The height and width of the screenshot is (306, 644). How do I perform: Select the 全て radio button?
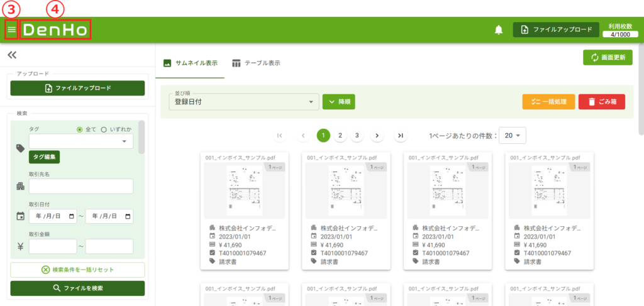[x=80, y=129]
